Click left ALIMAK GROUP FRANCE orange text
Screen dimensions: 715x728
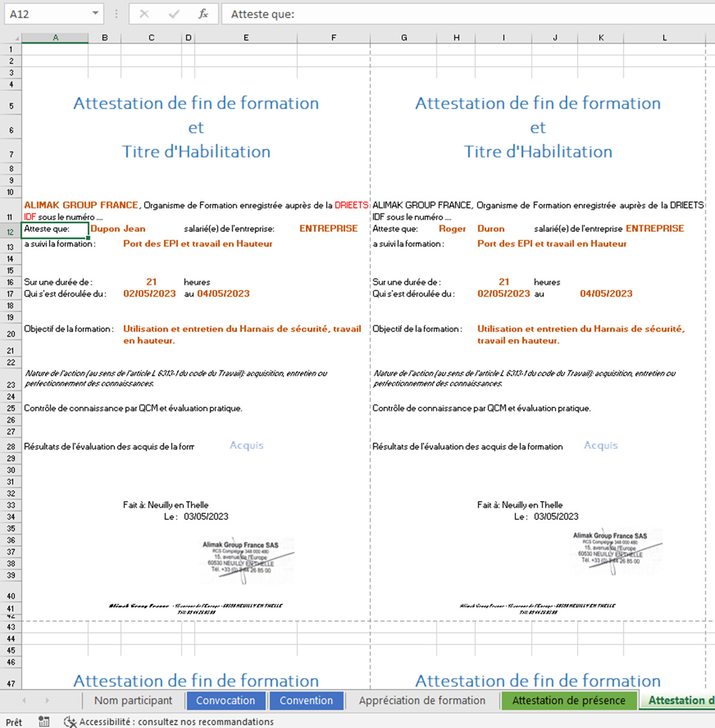(x=81, y=205)
